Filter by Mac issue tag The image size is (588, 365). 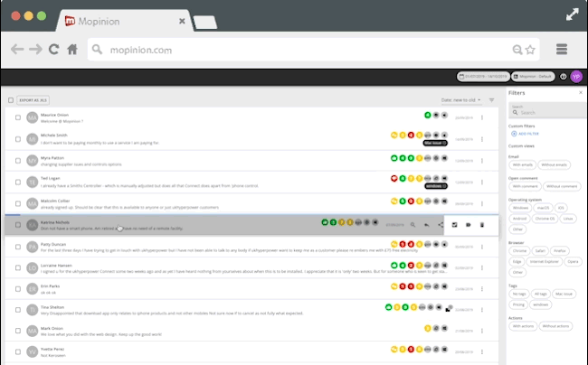(x=564, y=294)
